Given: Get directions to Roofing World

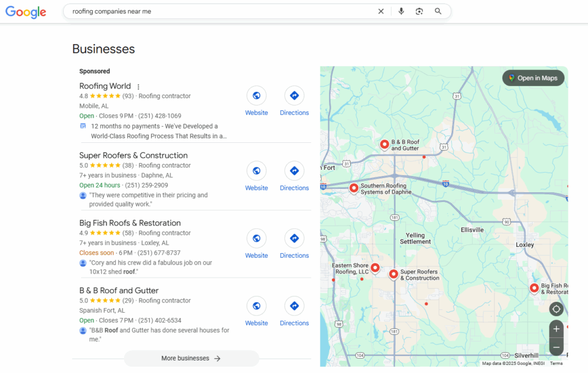Looking at the screenshot, I should (295, 96).
